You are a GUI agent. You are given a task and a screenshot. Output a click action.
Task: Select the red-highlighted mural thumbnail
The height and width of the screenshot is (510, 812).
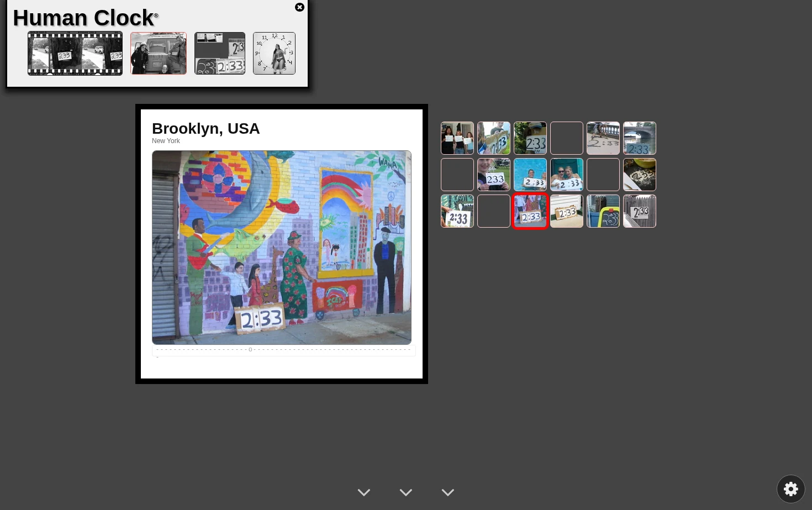tap(530, 211)
